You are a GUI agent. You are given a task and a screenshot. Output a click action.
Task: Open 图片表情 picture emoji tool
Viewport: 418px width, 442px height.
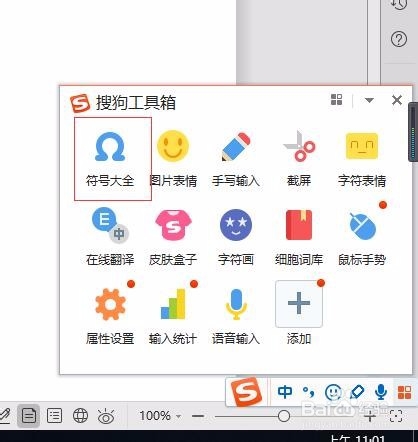[173, 158]
